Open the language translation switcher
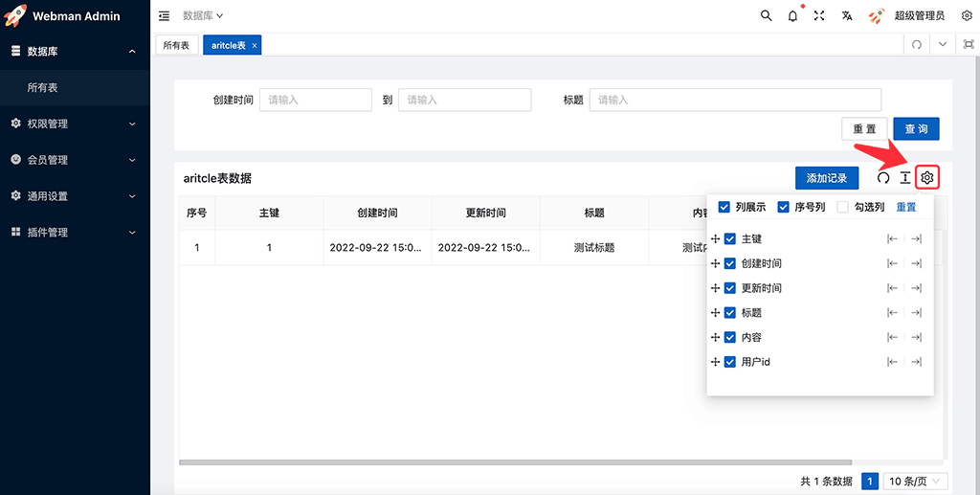The image size is (980, 495). tap(847, 16)
